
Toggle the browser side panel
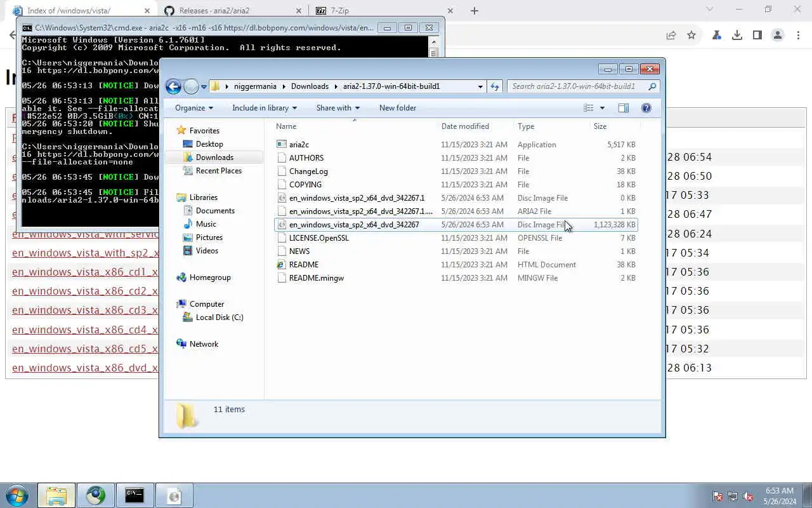757,36
